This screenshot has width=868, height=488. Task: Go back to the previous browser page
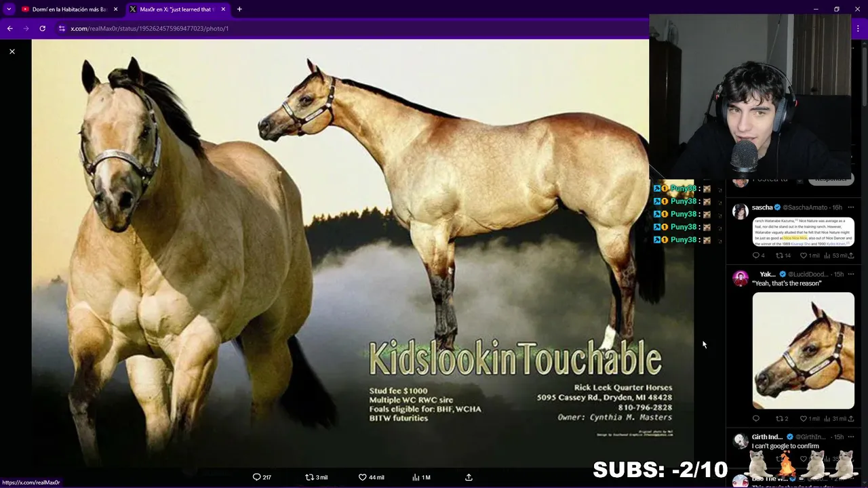[9, 28]
